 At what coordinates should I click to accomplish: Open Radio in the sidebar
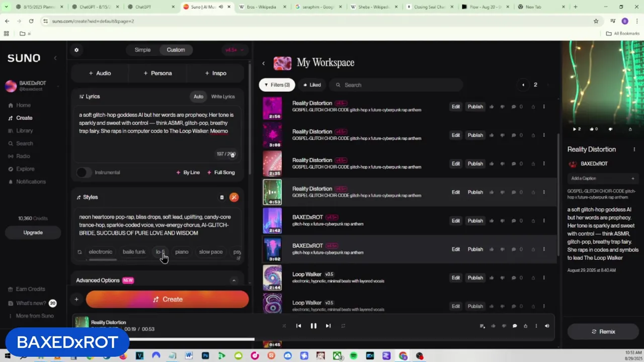click(23, 156)
